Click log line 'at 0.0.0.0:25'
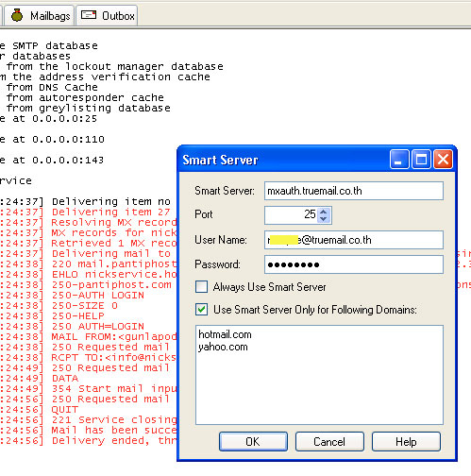The height and width of the screenshot is (476, 471). point(55,119)
